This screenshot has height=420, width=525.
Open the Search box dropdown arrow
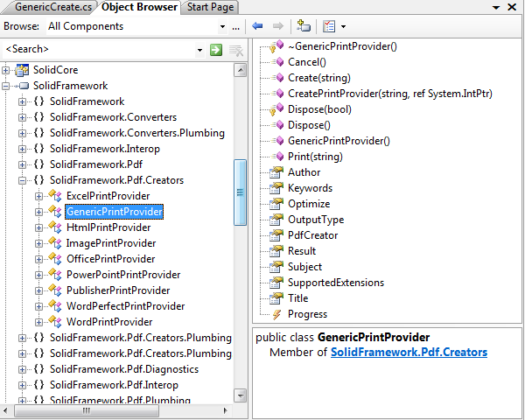pyautogui.click(x=199, y=50)
